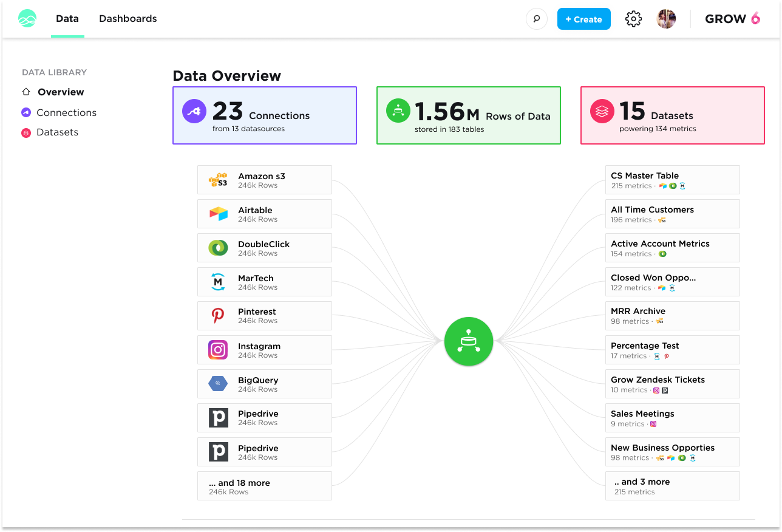This screenshot has height=532, width=782.
Task: Select Overview in the Data Library sidebar
Action: click(x=61, y=92)
